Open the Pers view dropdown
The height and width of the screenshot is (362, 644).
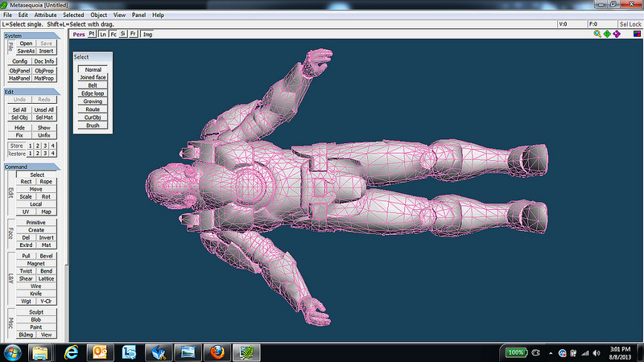coord(78,35)
